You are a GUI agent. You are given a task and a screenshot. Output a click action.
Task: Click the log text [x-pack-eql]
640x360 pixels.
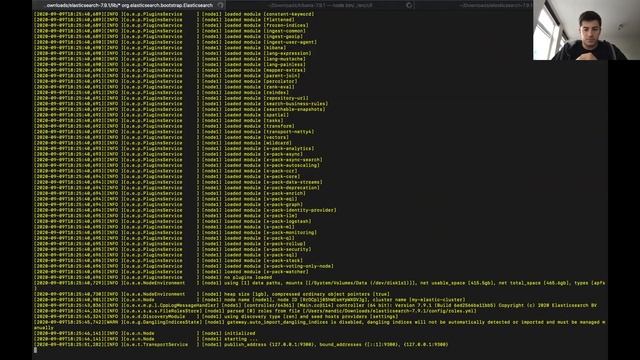tap(280, 199)
